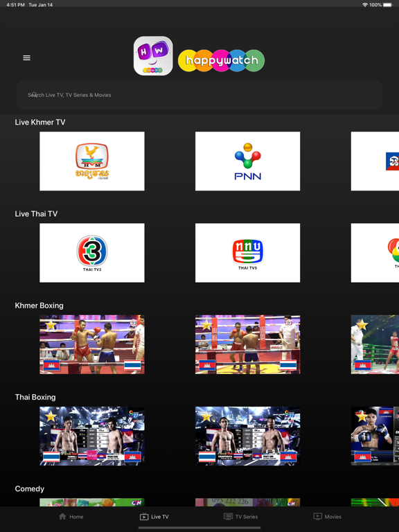Click the search field for Live TV
The image size is (399, 532).
point(199,95)
